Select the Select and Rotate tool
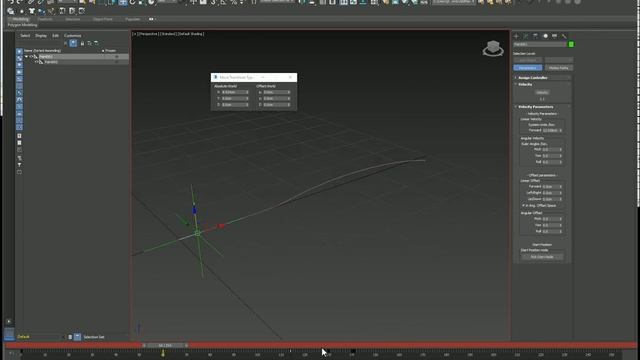 point(132,2)
